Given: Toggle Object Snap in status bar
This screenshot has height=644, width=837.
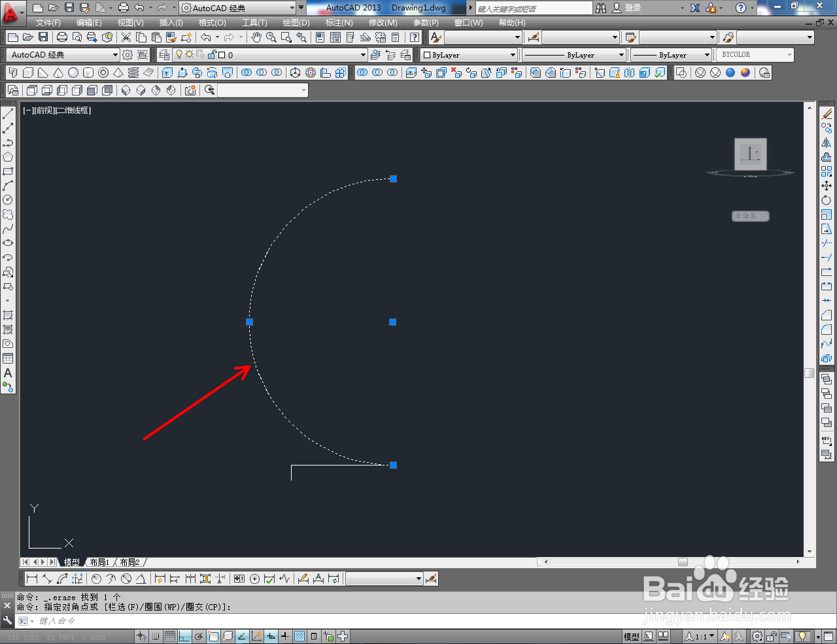Looking at the screenshot, I should pyautogui.click(x=213, y=636).
